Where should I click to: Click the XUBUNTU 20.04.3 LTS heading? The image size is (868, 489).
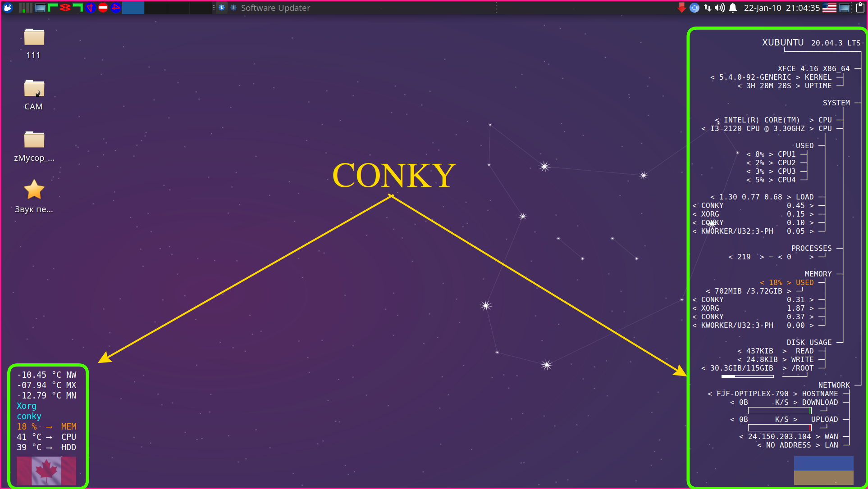tap(811, 43)
